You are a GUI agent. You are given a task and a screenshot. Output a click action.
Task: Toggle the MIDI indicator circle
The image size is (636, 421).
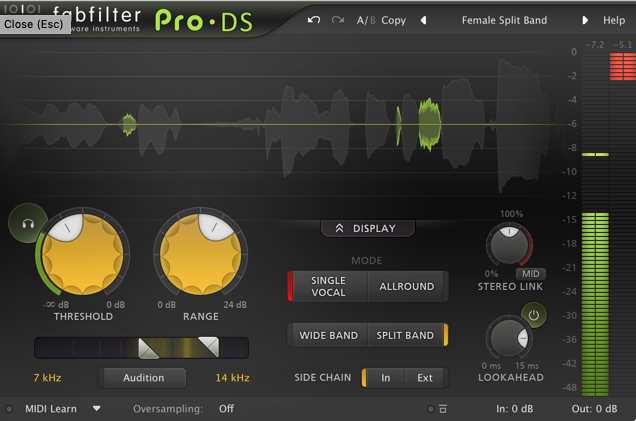(x=9, y=409)
